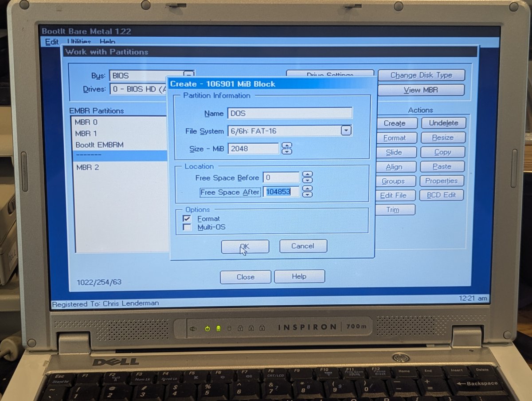Click the Align action button
532x401 pixels.
coord(395,167)
